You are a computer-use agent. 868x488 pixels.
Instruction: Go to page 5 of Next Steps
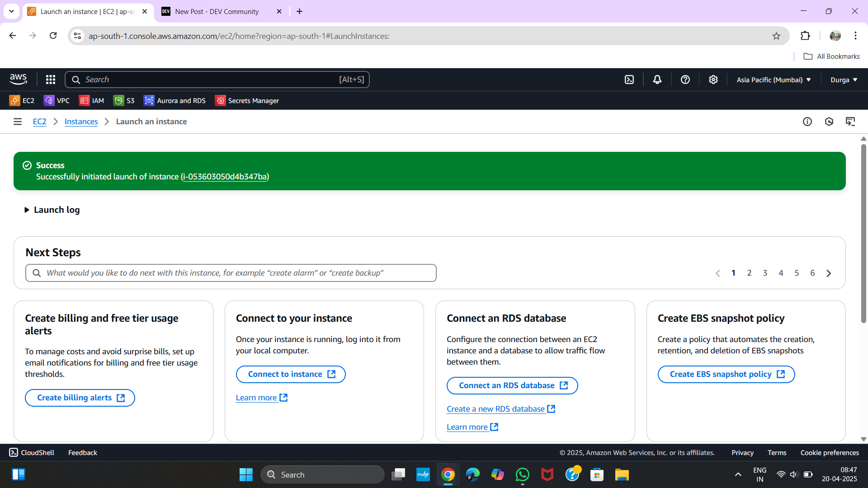[797, 273]
